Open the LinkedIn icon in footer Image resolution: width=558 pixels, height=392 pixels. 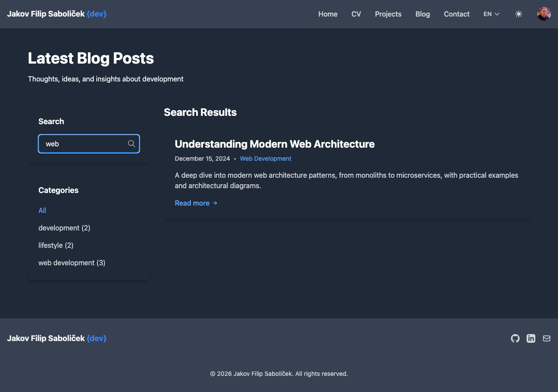coord(531,338)
